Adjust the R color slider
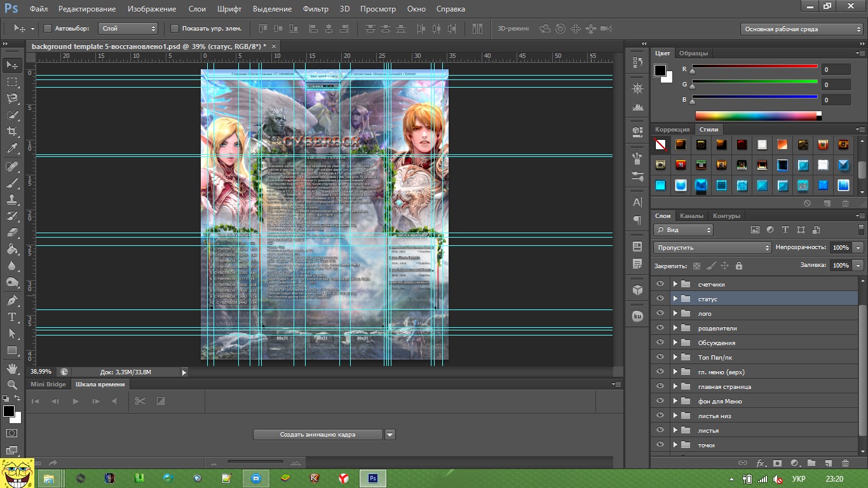This screenshot has width=868, height=488. [754, 69]
